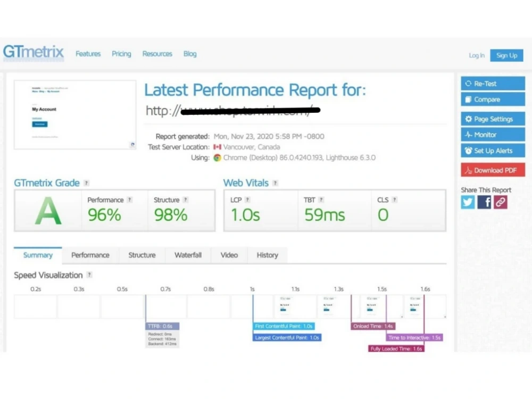Open help icon beside LCP

[x=248, y=200]
